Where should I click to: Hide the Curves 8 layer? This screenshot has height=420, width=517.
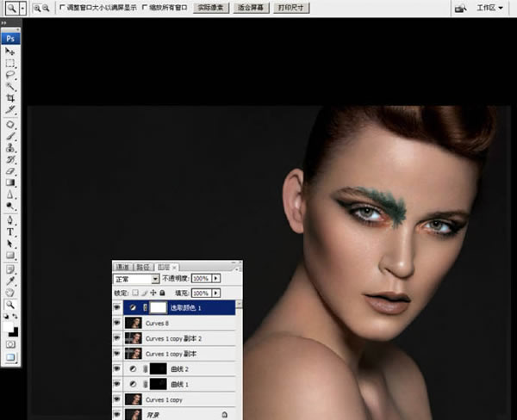click(x=117, y=323)
